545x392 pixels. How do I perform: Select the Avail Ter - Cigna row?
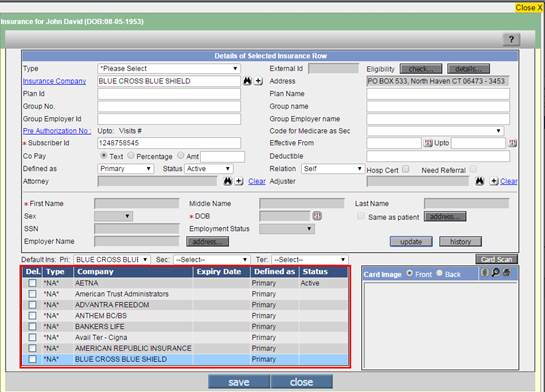click(x=185, y=337)
